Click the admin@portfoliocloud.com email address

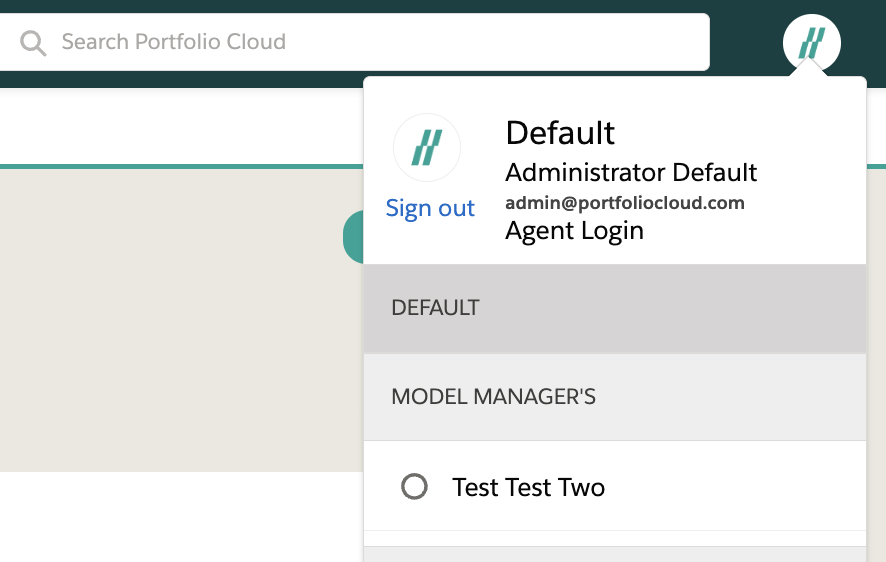coord(625,203)
